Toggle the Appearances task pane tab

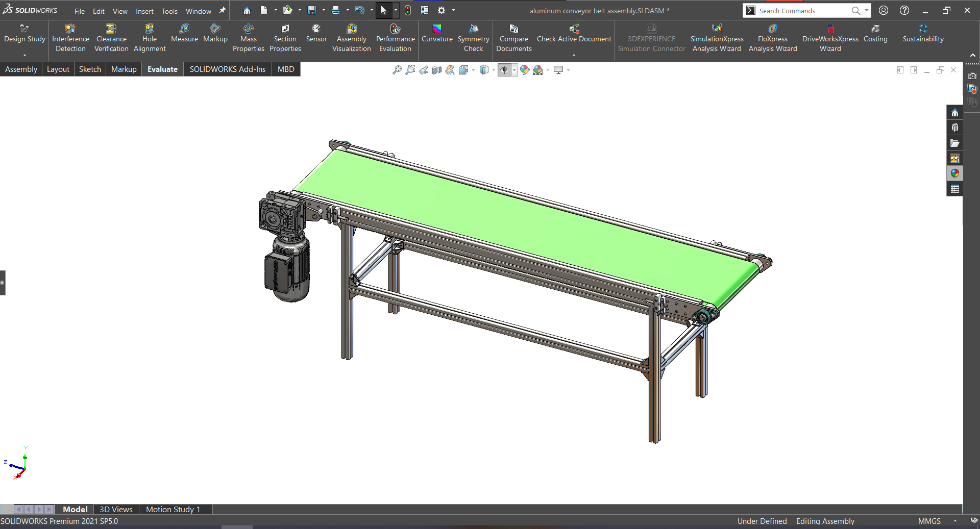click(x=954, y=173)
